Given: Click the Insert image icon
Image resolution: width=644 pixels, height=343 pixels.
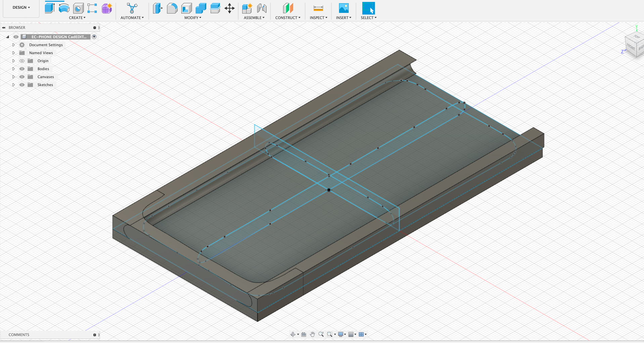Looking at the screenshot, I should click(343, 8).
